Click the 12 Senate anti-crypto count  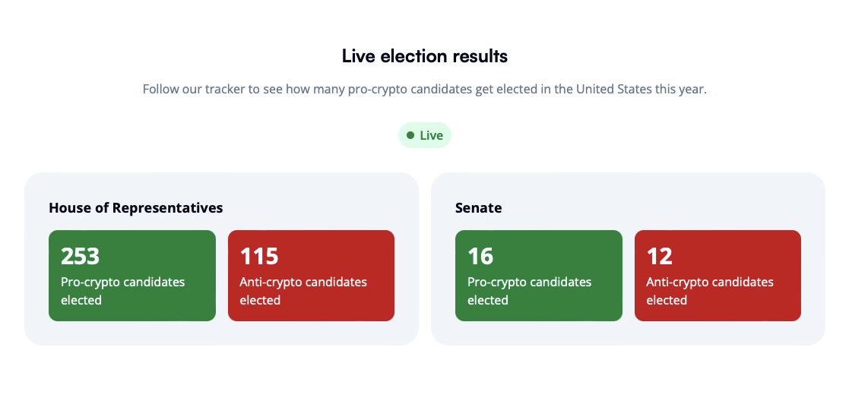coord(660,256)
